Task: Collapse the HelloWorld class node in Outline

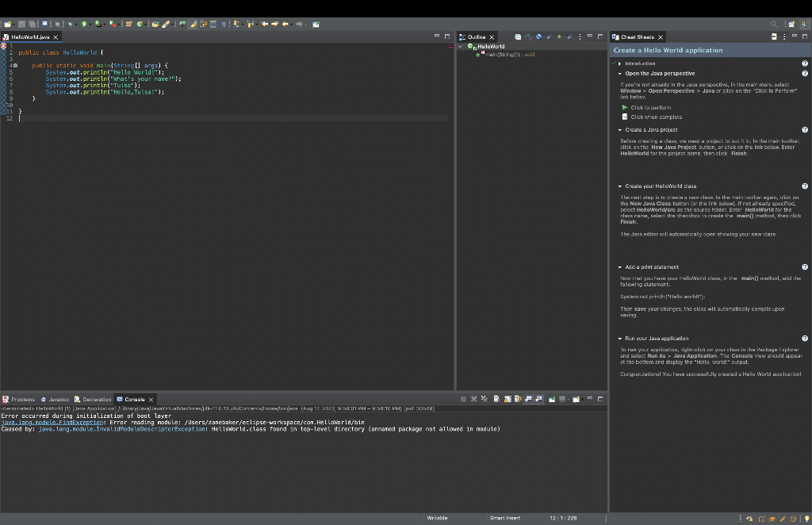Action: click(x=461, y=46)
